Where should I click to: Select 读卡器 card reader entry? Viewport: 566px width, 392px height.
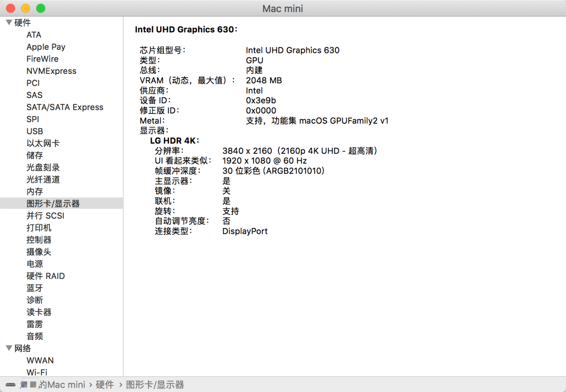(39, 312)
